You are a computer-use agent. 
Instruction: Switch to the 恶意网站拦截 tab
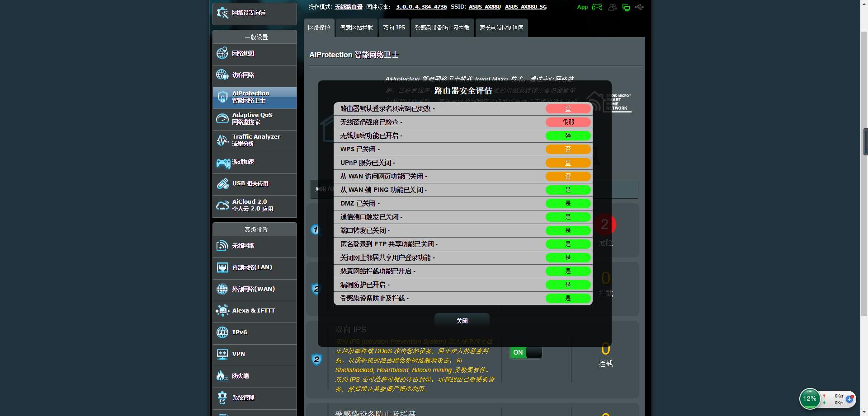click(356, 28)
